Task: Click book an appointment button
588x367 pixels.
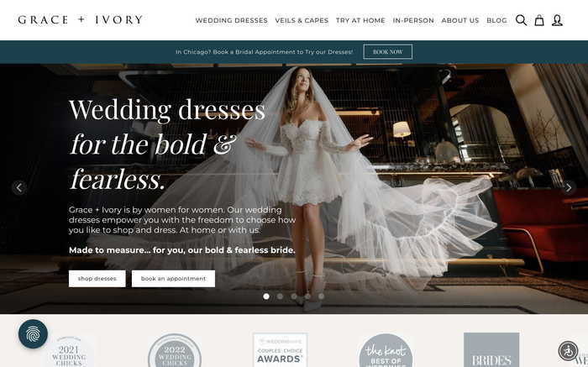Action: click(173, 279)
